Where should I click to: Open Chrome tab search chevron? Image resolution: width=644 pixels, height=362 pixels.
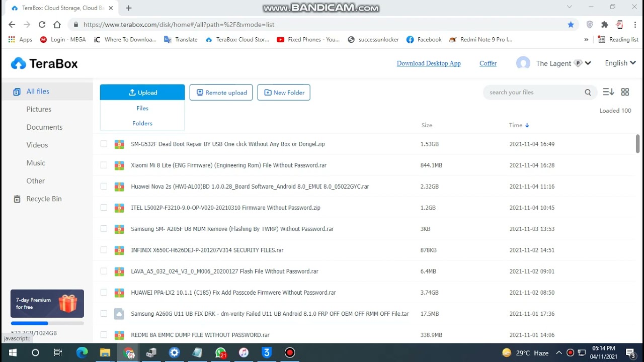click(570, 7)
